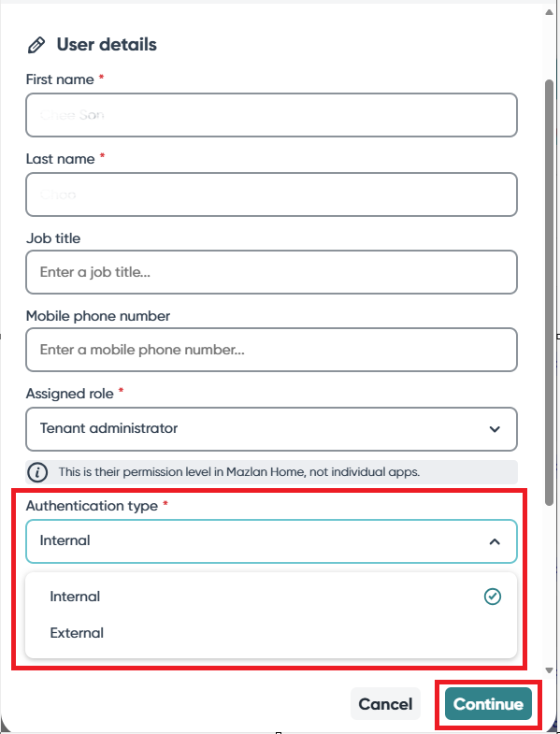Open the Tenant administrator role dropdown
The width and height of the screenshot is (560, 734).
[271, 429]
